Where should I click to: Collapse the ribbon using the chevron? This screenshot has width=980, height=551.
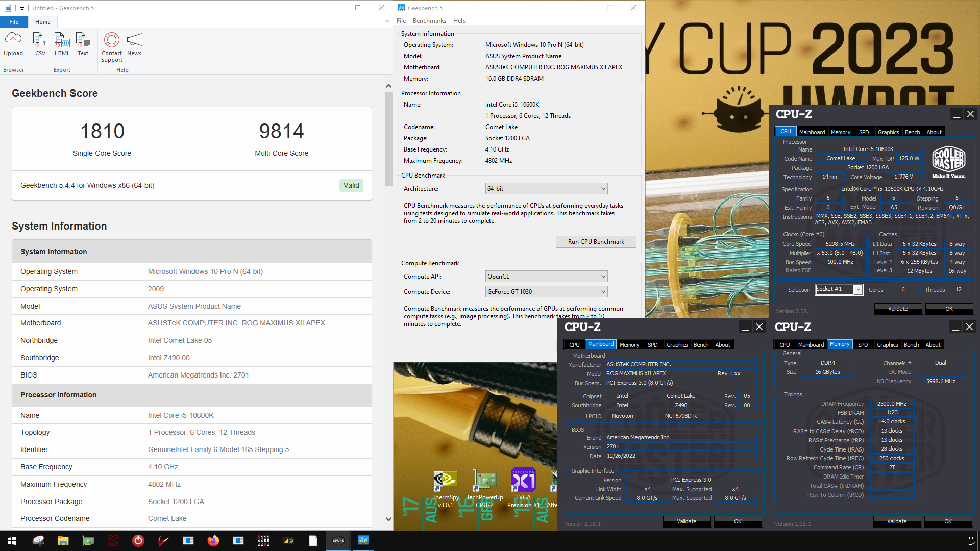pyautogui.click(x=387, y=21)
